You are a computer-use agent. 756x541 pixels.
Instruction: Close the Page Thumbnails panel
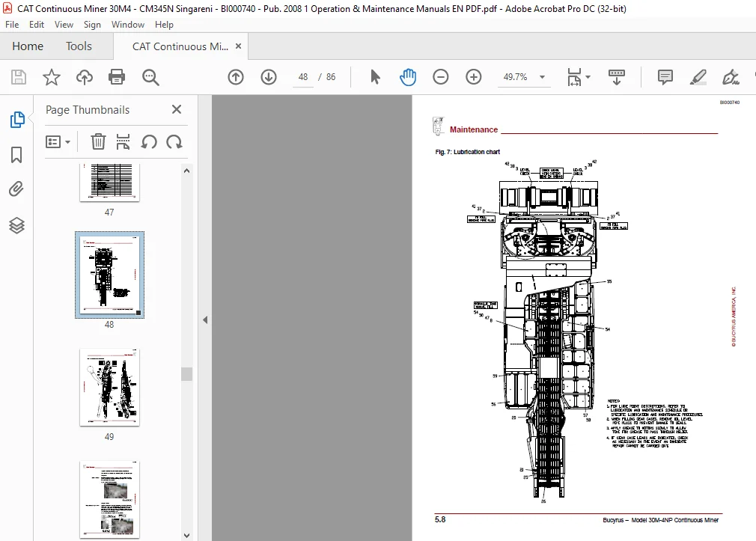point(177,109)
